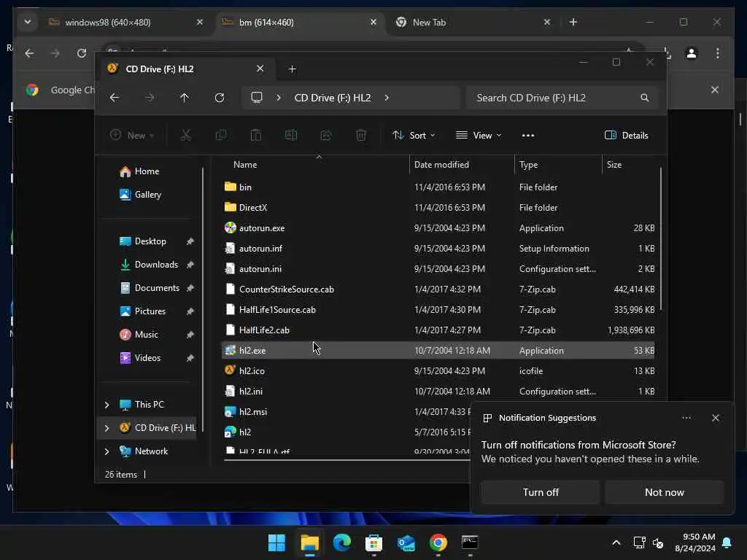Click the Delete trash icon
The width and height of the screenshot is (747, 560).
tap(361, 135)
